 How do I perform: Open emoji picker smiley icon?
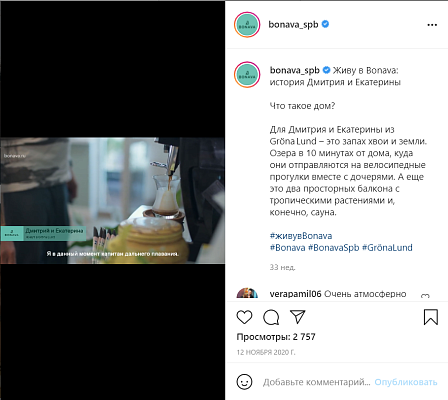click(x=244, y=382)
